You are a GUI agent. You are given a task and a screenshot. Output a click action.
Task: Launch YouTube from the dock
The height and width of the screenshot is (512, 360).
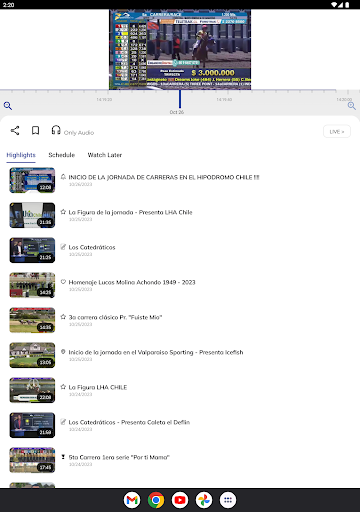tap(180, 500)
